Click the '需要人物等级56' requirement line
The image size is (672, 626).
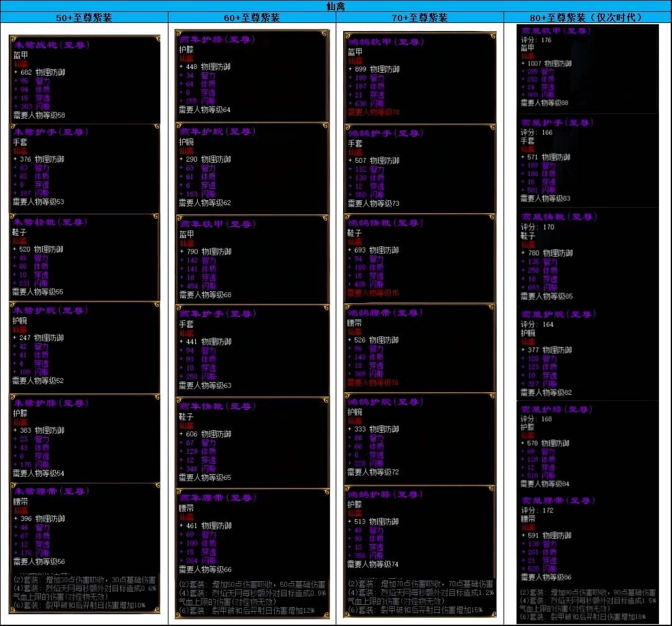pos(39,561)
